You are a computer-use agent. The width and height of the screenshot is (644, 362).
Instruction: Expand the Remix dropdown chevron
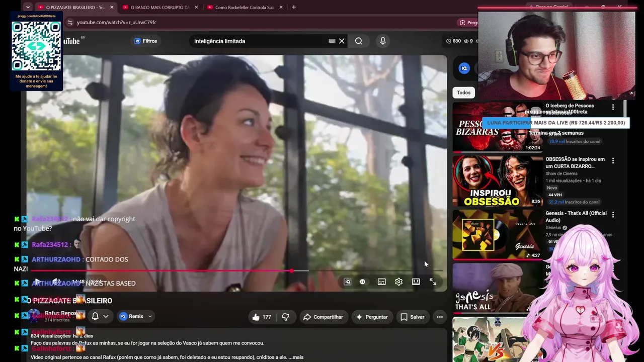150,316
